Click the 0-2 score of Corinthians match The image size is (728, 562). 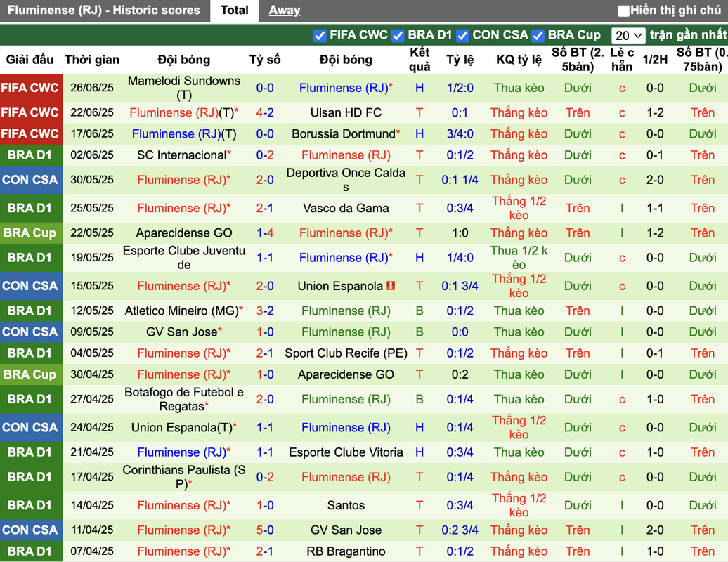(x=265, y=477)
